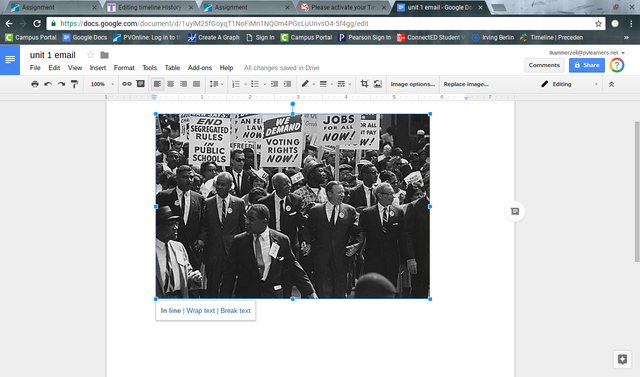Collapse the menus with double chevron

tap(611, 84)
